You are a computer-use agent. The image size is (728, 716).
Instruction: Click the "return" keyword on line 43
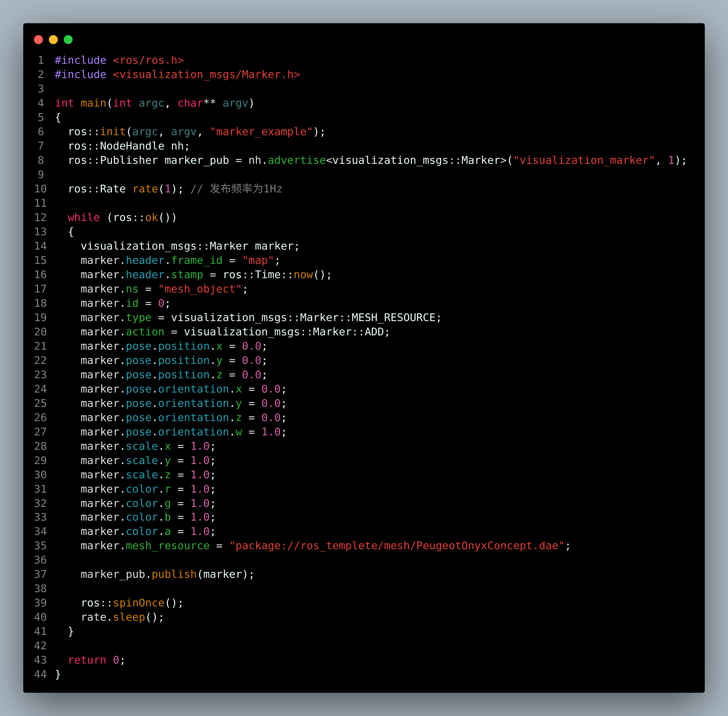(x=87, y=660)
